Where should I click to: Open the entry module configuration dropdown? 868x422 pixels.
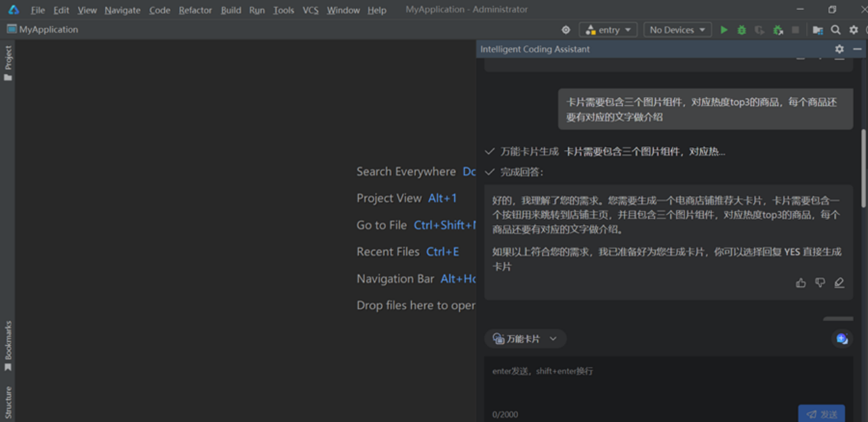tap(608, 30)
